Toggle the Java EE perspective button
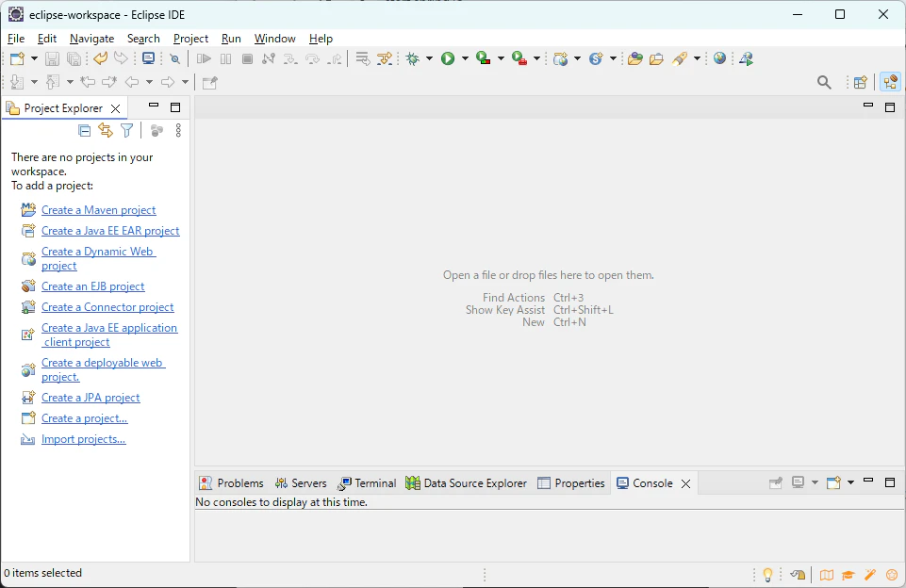906x588 pixels. click(890, 83)
